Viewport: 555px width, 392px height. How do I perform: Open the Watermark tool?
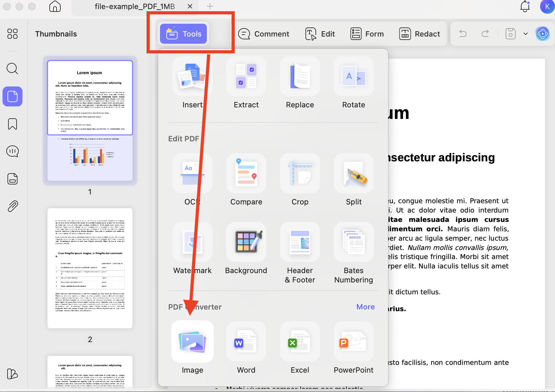192,250
